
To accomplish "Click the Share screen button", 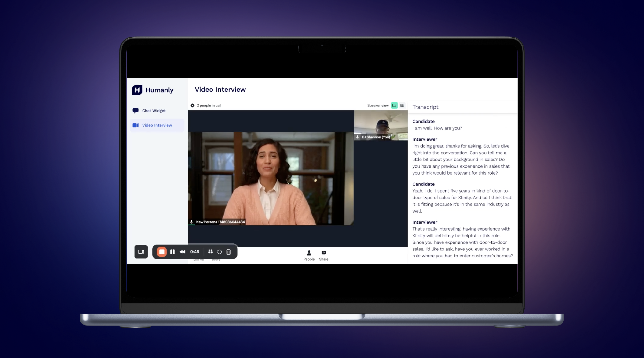I will 323,255.
